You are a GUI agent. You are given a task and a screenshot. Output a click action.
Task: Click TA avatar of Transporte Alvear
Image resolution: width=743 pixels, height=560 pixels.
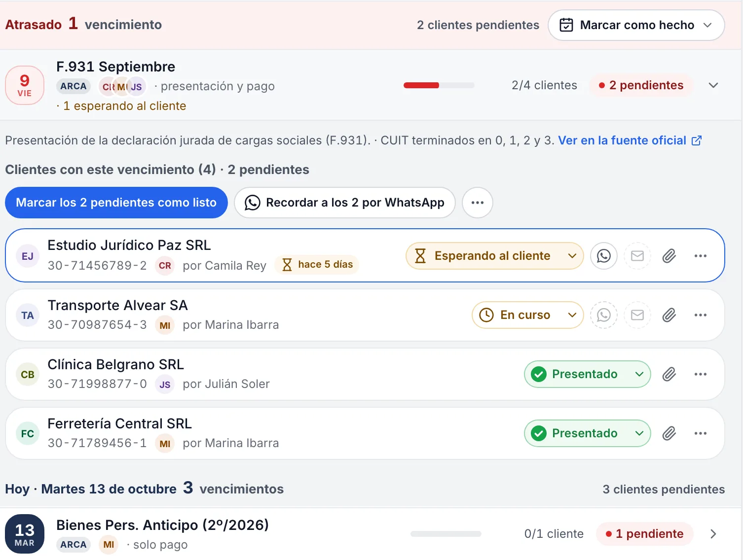[x=28, y=315]
